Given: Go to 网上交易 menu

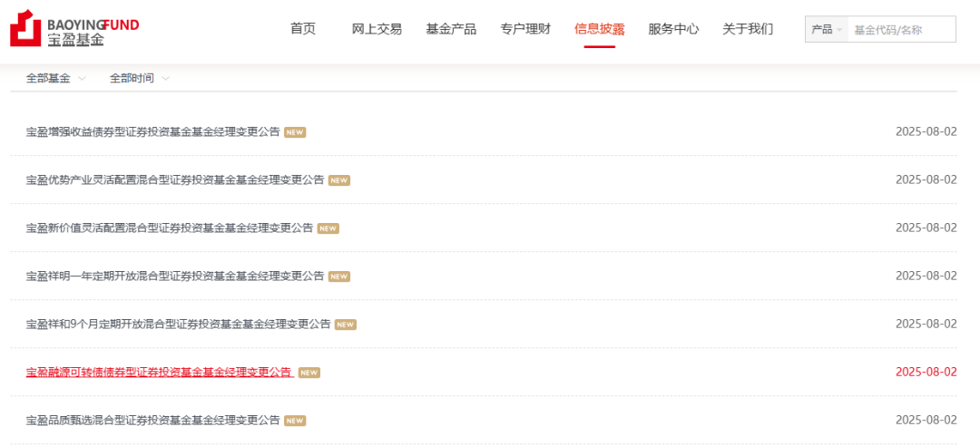Looking at the screenshot, I should coord(377,29).
